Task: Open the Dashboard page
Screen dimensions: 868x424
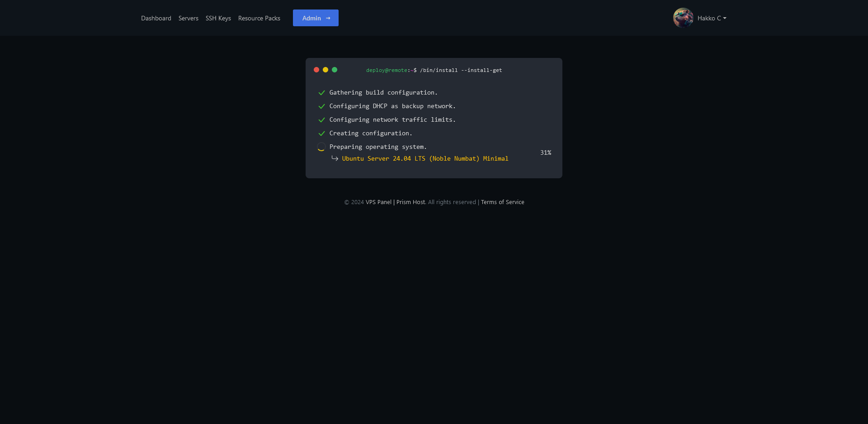Action: [156, 18]
